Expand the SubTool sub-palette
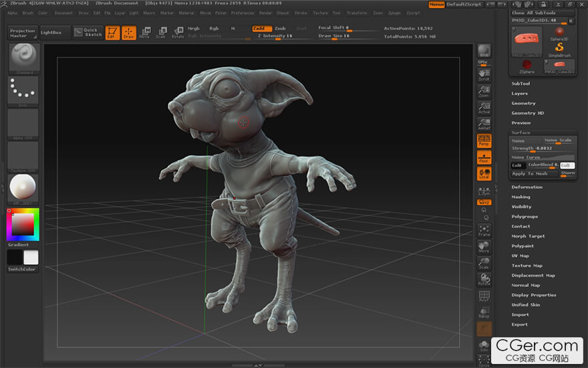 click(521, 84)
